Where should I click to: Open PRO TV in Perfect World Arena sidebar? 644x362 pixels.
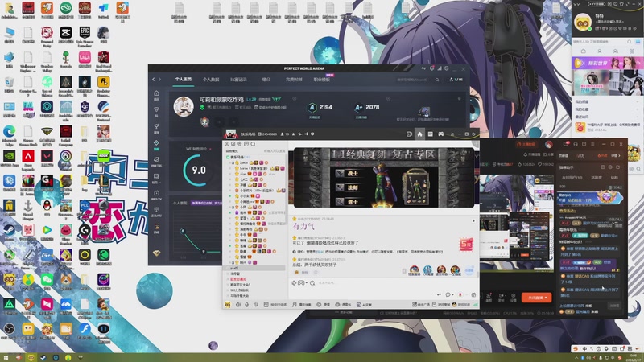click(156, 194)
